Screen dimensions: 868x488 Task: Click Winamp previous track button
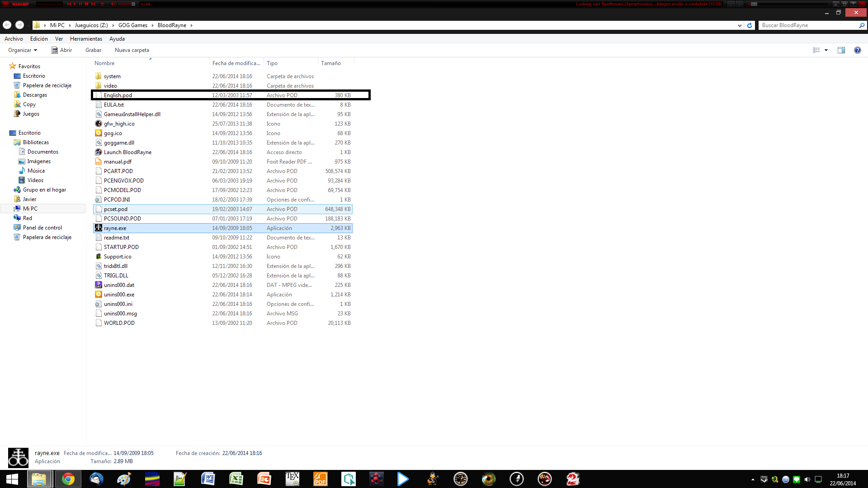[69, 4]
